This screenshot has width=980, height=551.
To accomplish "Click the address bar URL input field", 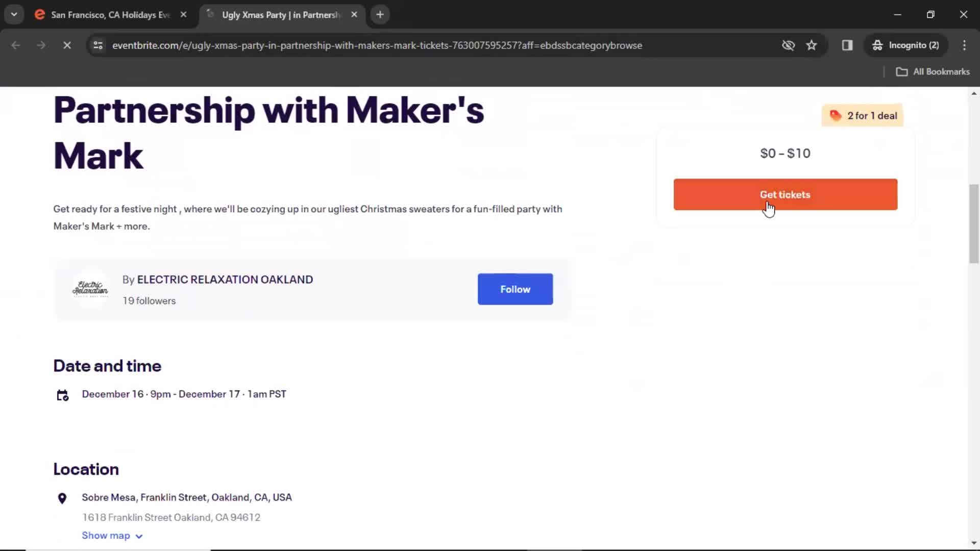I will click(x=377, y=45).
